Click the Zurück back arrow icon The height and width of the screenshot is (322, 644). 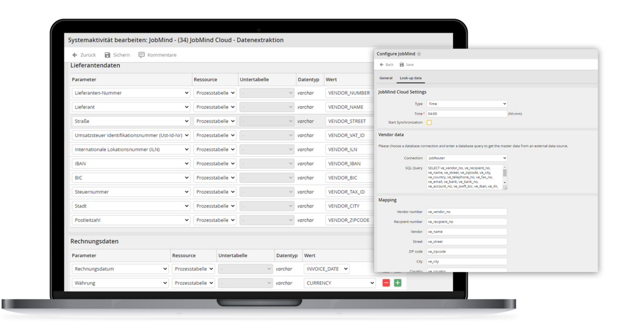click(74, 55)
